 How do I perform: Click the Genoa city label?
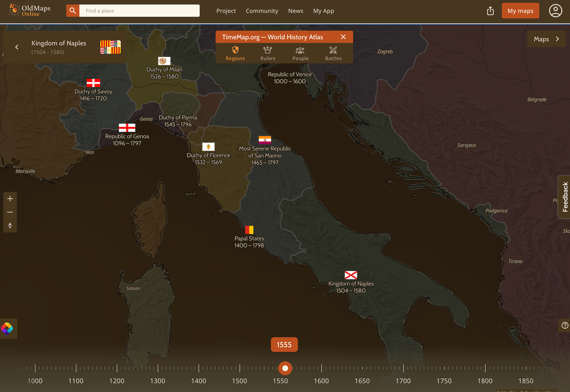pos(146,119)
